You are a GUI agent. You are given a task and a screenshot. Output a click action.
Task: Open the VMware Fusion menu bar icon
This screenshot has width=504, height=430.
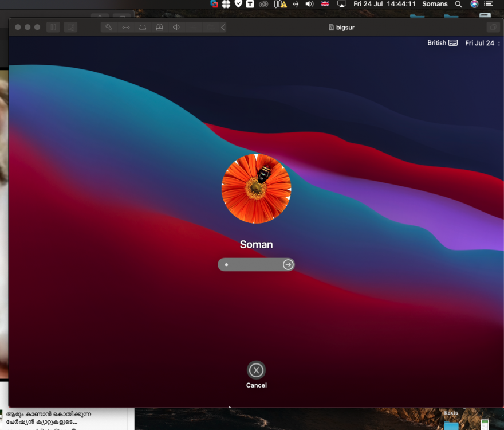pos(214,4)
